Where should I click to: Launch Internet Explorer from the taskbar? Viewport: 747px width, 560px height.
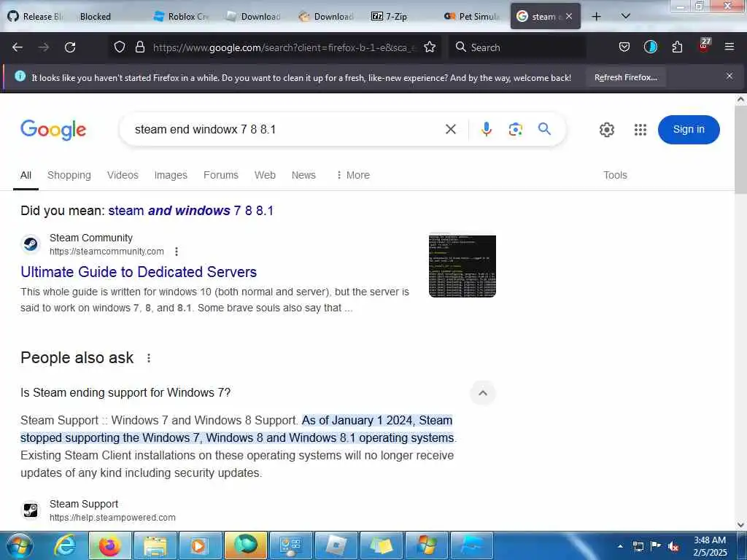click(65, 545)
